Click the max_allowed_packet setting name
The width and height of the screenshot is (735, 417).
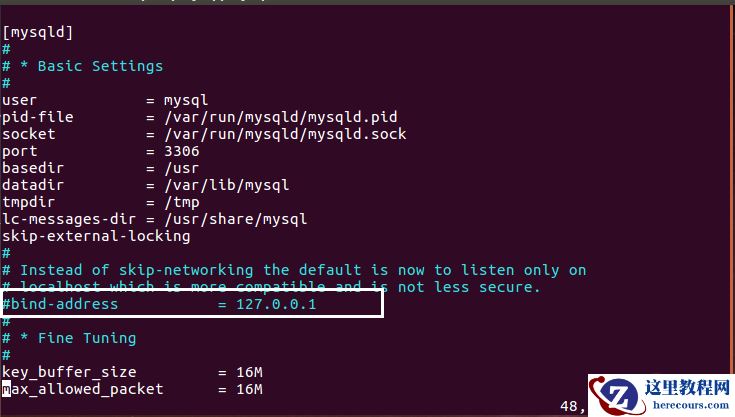(83, 388)
